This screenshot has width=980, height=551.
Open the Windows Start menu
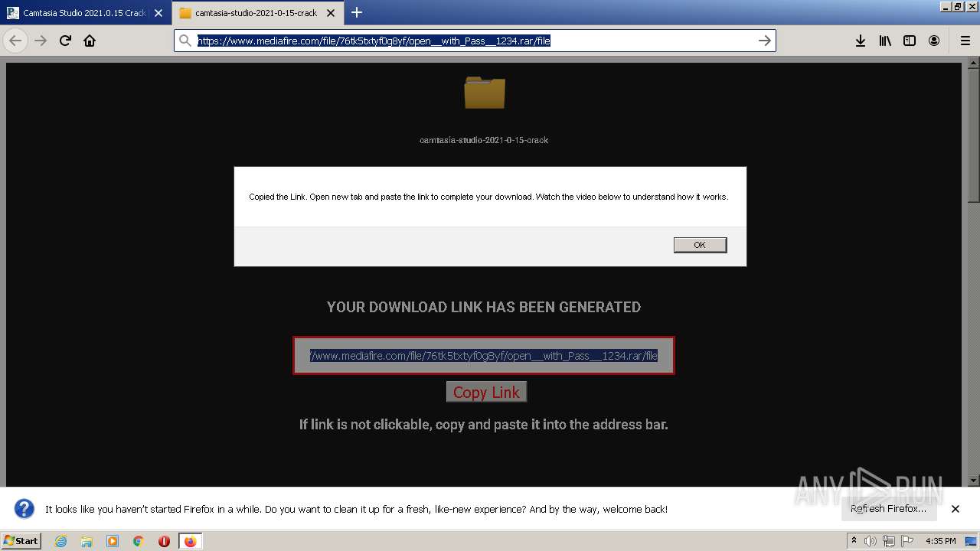[21, 540]
